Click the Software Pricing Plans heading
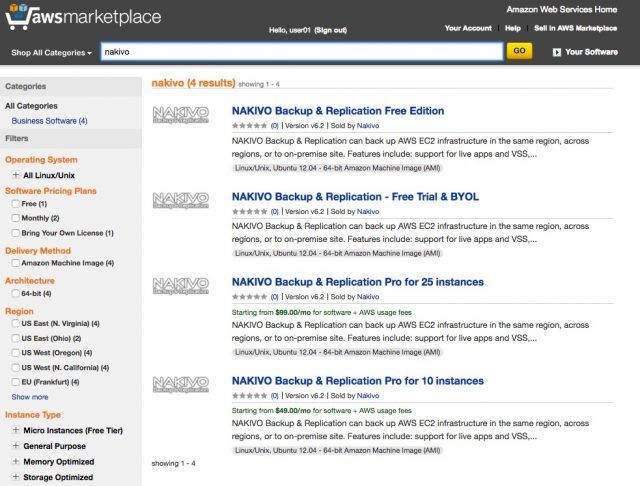 point(51,191)
